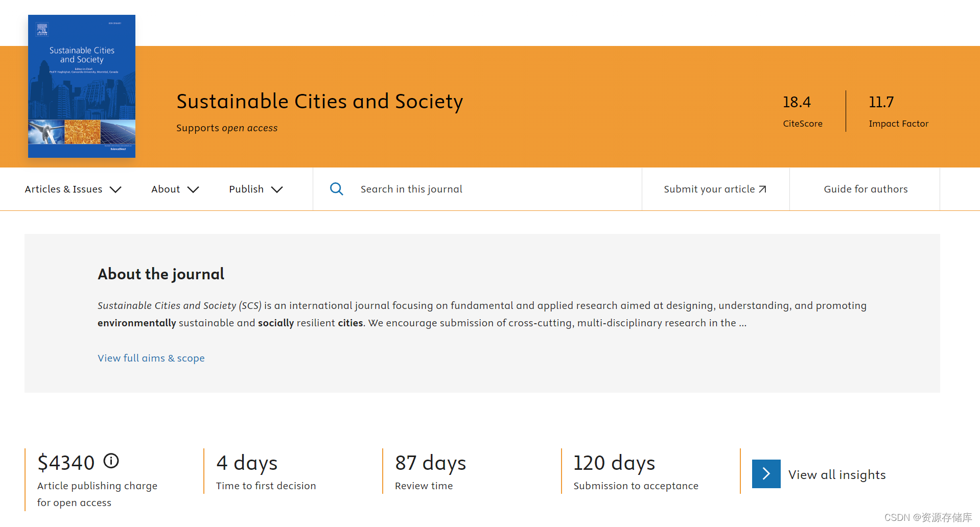Open View full aims & scope
Viewport: 980px width, 527px height.
151,358
